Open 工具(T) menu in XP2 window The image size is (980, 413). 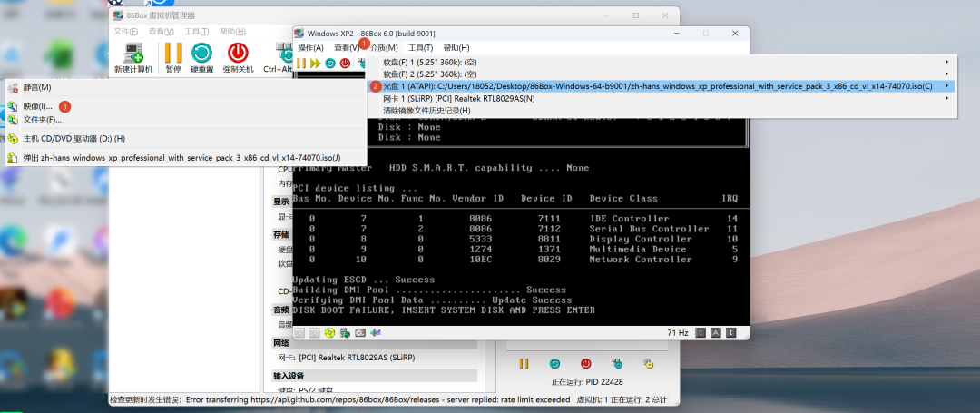[421, 47]
